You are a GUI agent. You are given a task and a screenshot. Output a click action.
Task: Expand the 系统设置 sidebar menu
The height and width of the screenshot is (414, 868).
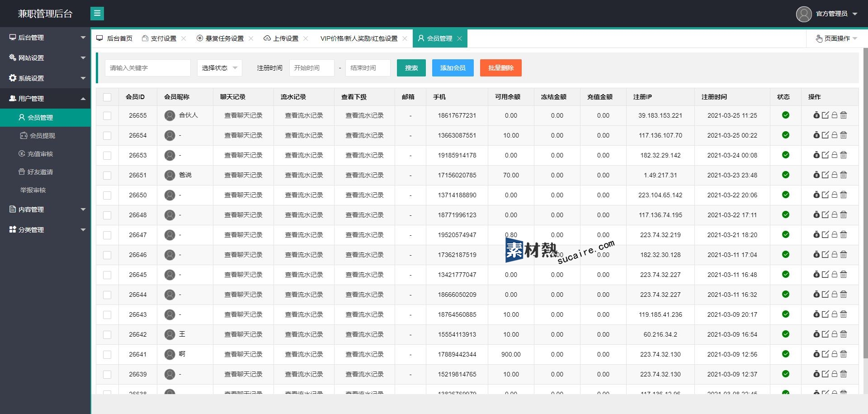coord(45,78)
